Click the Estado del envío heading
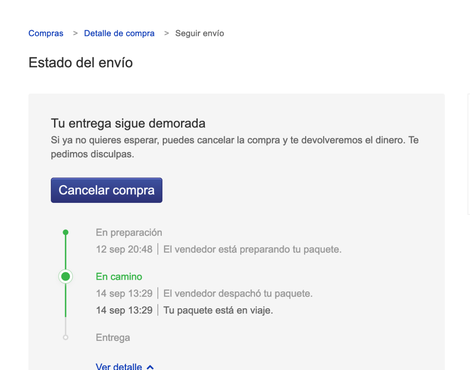Screen dimensions: 470x370 (x=81, y=63)
